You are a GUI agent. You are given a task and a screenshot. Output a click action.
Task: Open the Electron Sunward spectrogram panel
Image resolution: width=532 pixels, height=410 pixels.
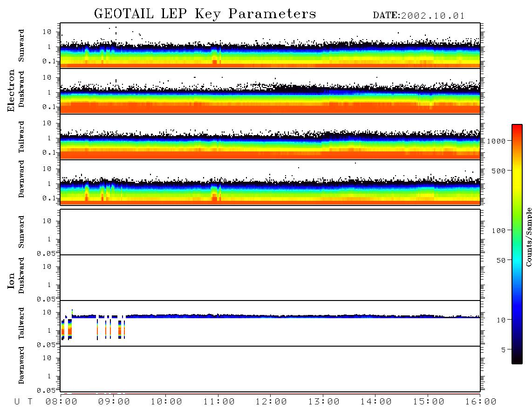pos(270,46)
